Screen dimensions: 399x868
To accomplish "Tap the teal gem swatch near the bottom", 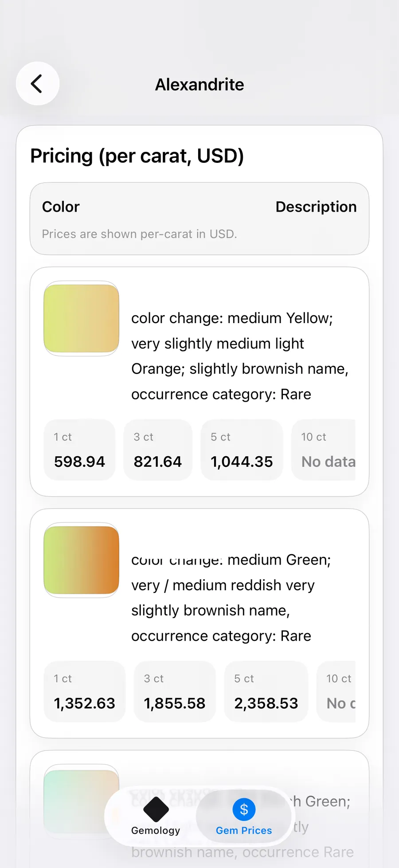I will coord(81,799).
